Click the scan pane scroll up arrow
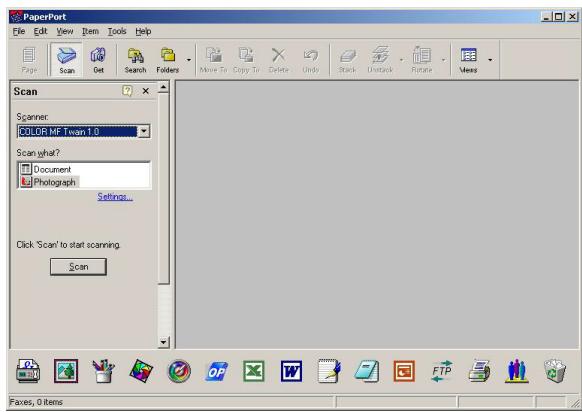Screen dimensions: 582x412 pyautogui.click(x=163, y=87)
